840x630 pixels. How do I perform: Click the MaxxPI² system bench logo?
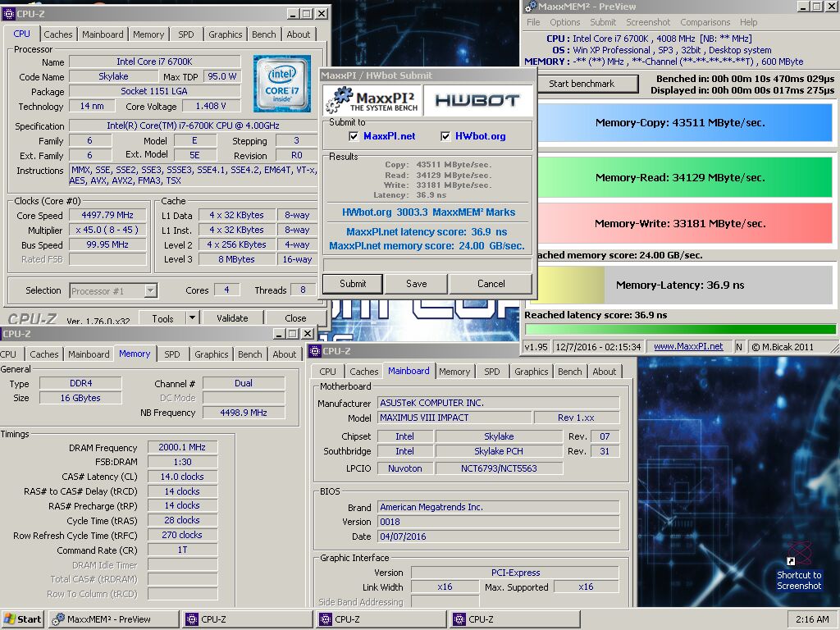[372, 100]
